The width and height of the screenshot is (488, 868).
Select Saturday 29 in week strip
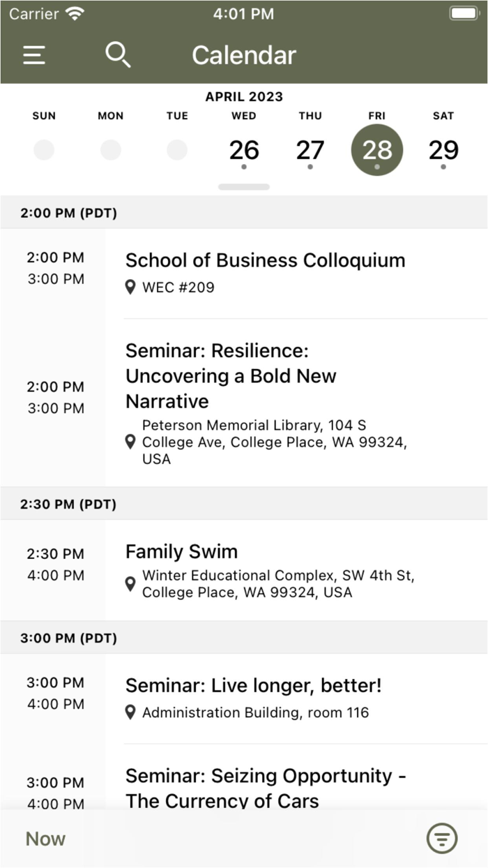pyautogui.click(x=443, y=150)
